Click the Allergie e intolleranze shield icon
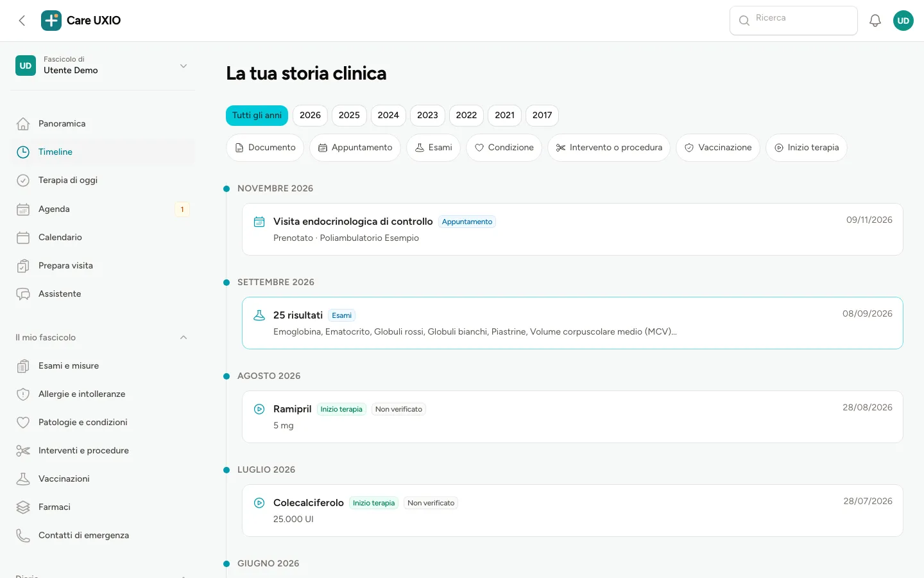Image resolution: width=924 pixels, height=578 pixels. click(x=23, y=394)
